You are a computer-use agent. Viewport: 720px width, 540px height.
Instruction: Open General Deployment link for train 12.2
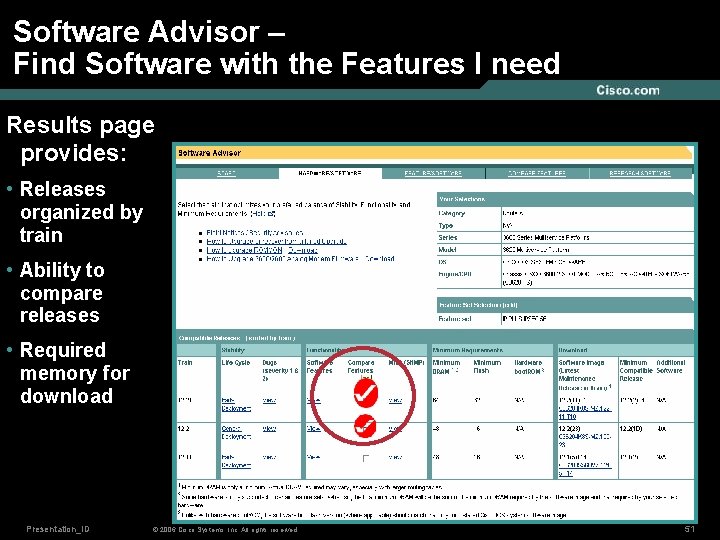tap(236, 432)
